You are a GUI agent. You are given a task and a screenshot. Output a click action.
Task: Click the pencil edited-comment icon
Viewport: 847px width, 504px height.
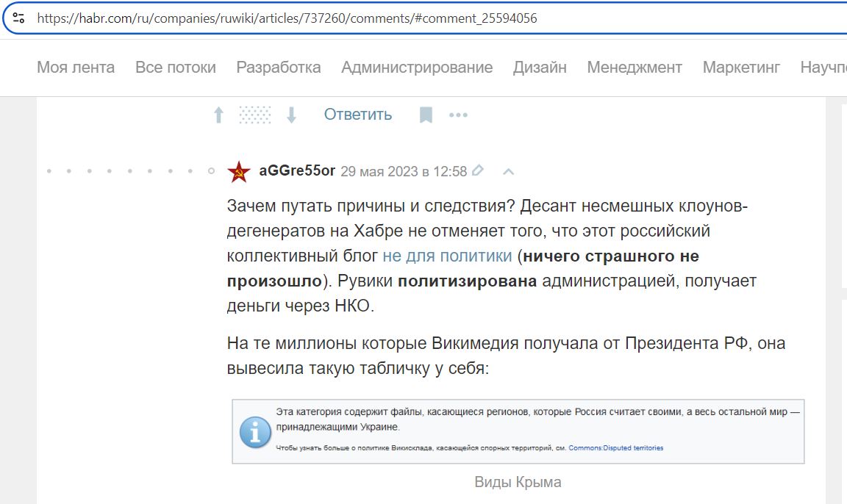point(477,170)
